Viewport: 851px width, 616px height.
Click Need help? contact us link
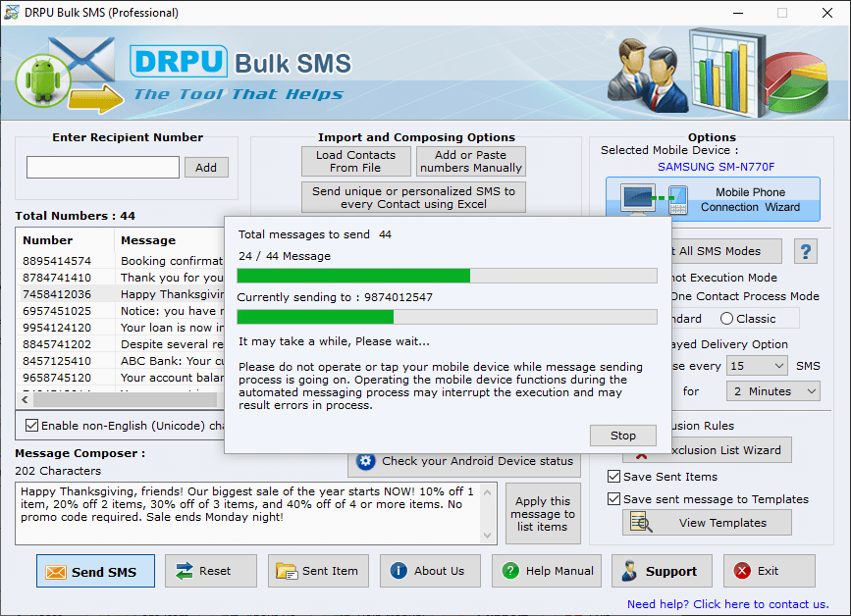(x=727, y=604)
